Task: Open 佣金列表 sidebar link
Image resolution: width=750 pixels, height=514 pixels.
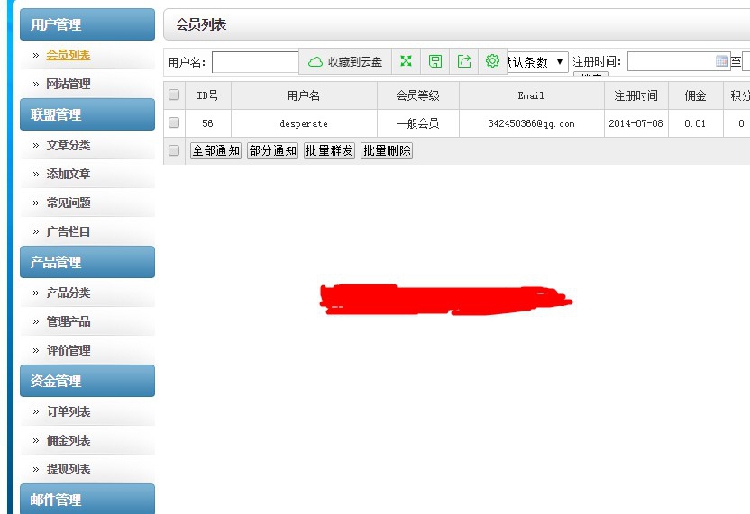Action: 68,441
